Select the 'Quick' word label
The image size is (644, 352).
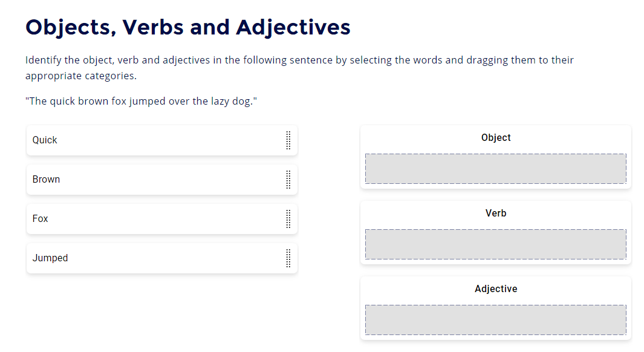click(x=45, y=140)
